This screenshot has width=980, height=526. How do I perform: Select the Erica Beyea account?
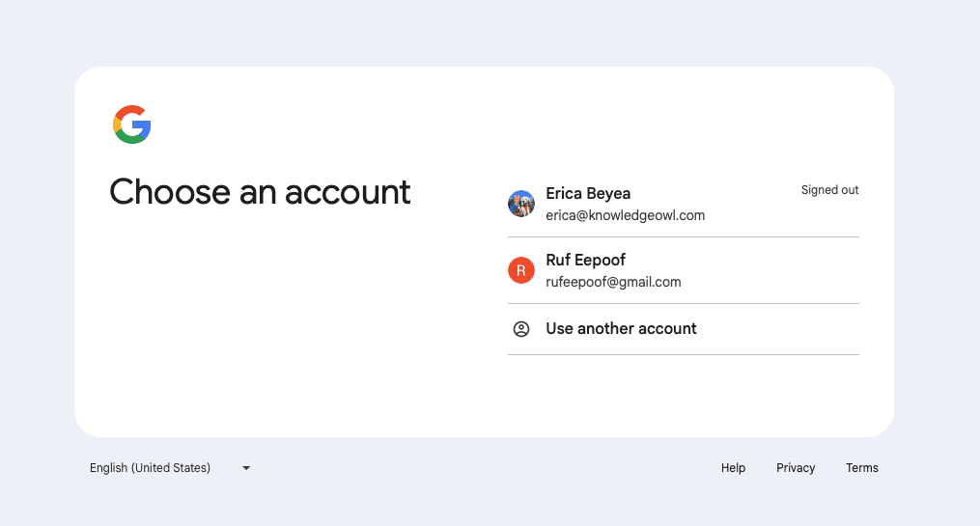point(684,204)
